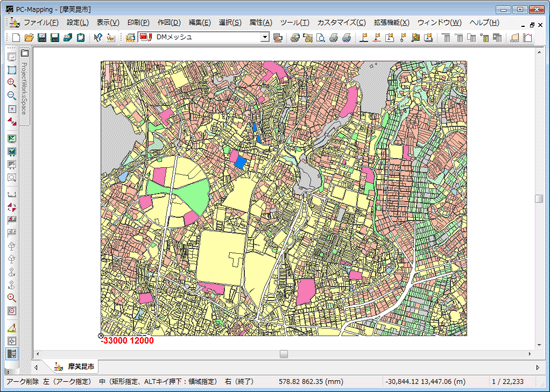Open the ファイル(F) menu
Image resolution: width=550 pixels, height=392 pixels.
tap(41, 23)
